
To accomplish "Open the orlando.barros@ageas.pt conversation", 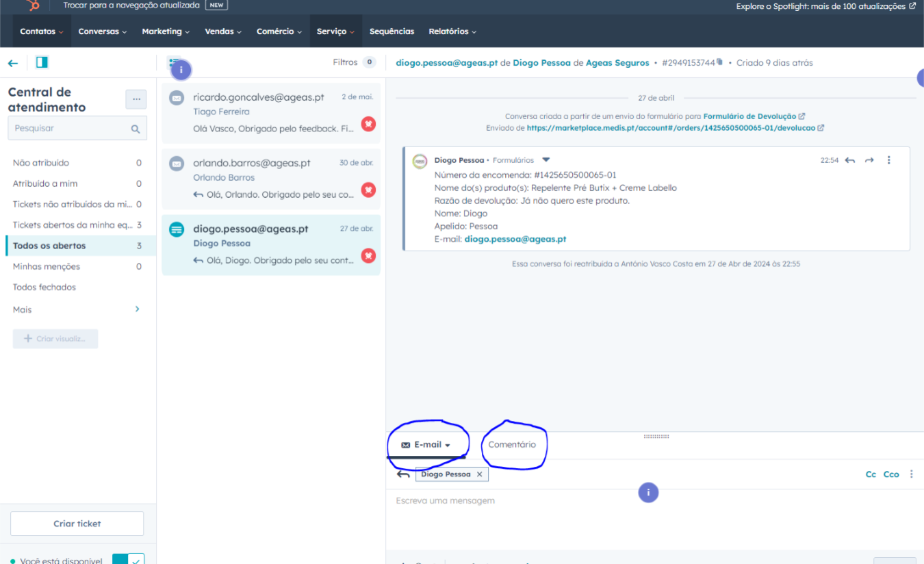I will 271,179.
